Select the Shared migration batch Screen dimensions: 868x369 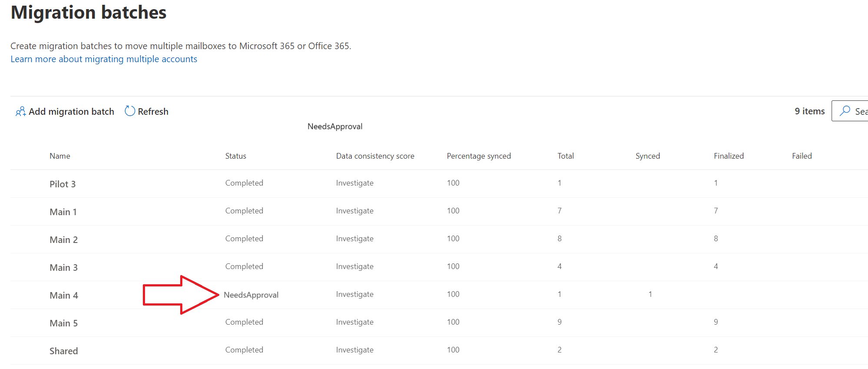pyautogui.click(x=64, y=351)
